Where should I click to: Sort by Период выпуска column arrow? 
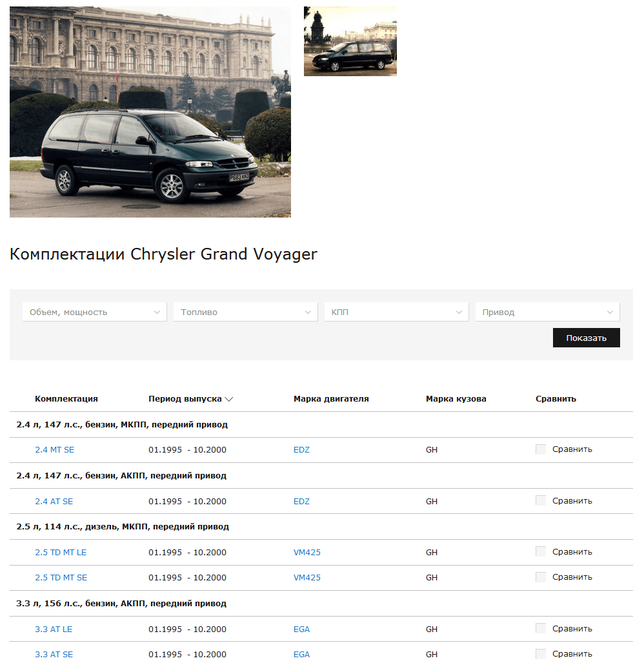229,399
